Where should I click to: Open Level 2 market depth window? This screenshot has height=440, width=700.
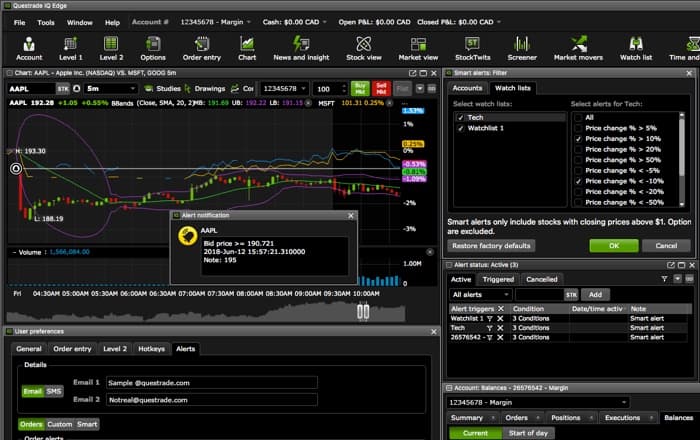(x=111, y=49)
